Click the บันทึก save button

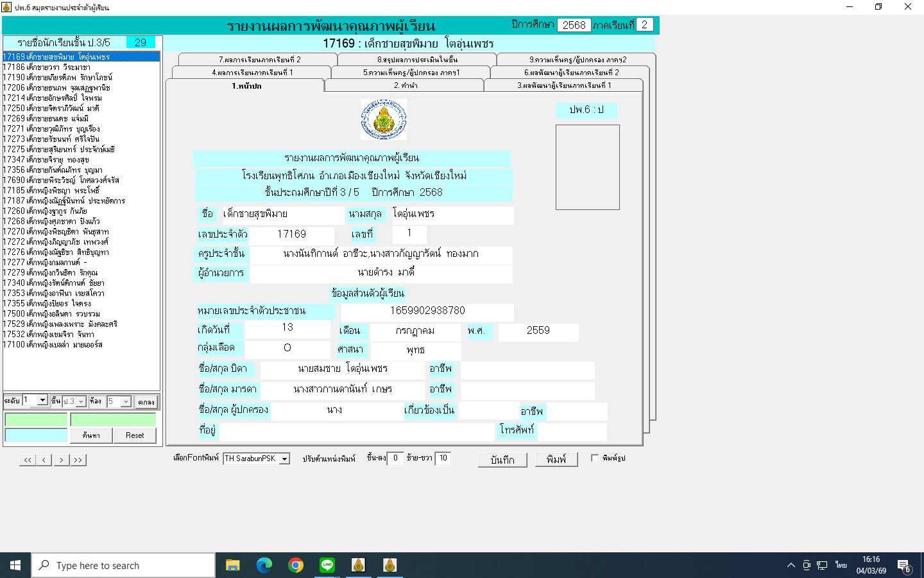click(x=502, y=460)
